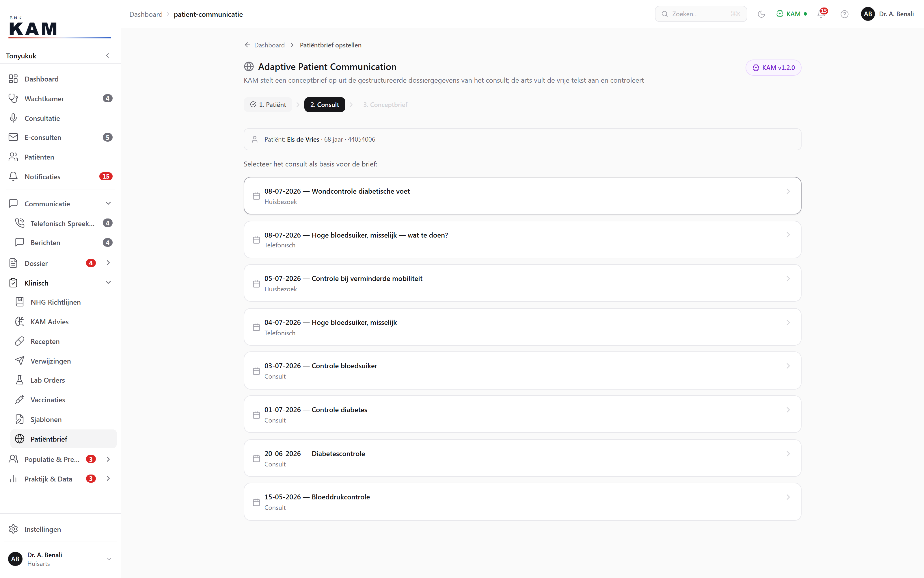
Task: Toggle dark mode moon icon
Action: tap(761, 14)
